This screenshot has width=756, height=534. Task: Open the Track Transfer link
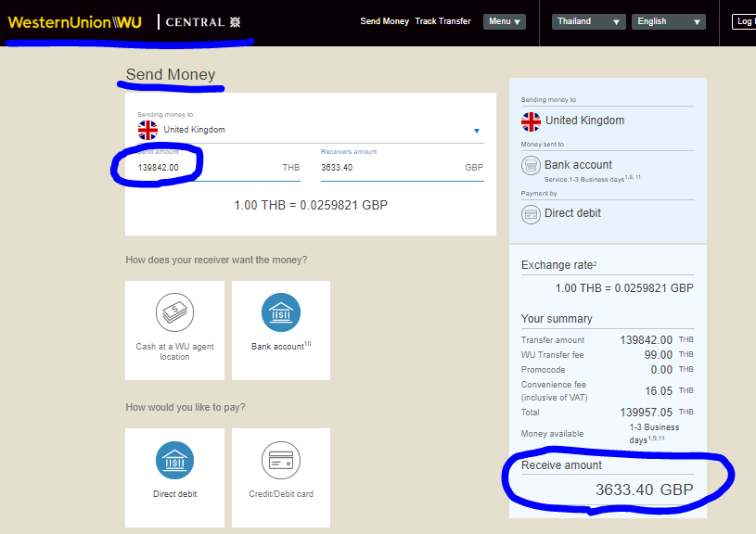442,21
